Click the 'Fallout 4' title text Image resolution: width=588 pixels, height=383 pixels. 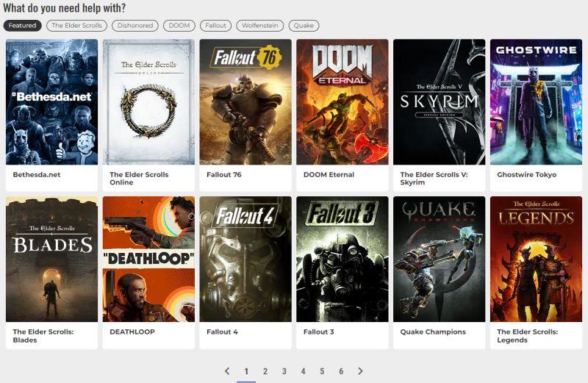[x=222, y=332]
